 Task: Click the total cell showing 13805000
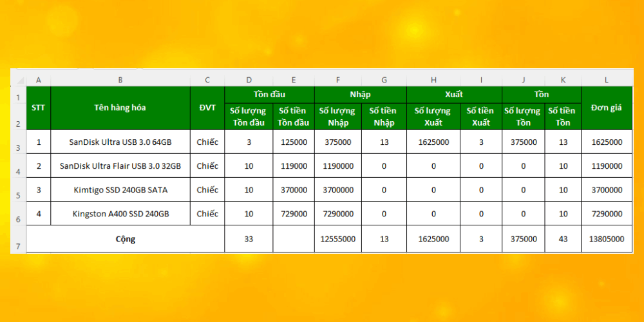pos(607,239)
